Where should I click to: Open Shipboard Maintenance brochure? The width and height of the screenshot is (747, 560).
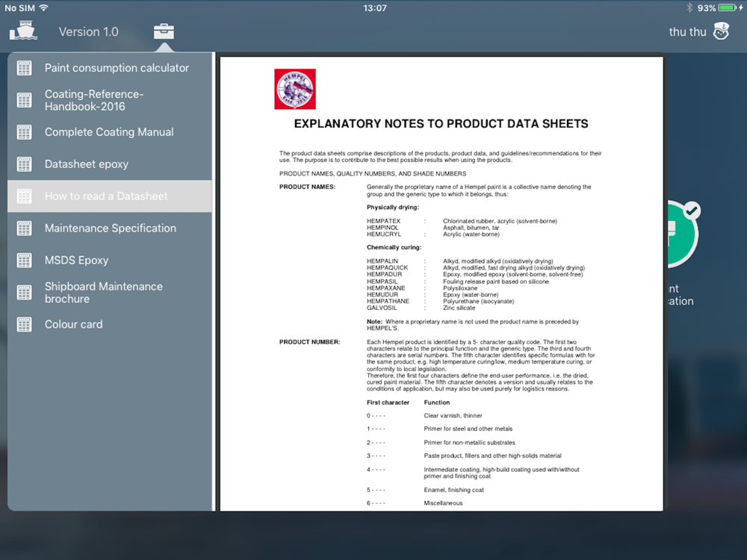[110, 293]
